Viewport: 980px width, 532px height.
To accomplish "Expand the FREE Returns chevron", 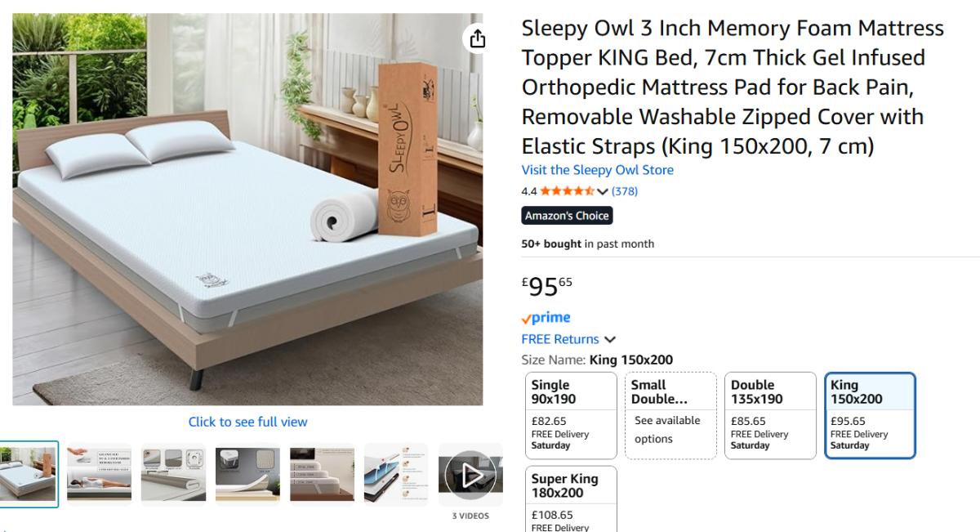I will click(x=610, y=340).
